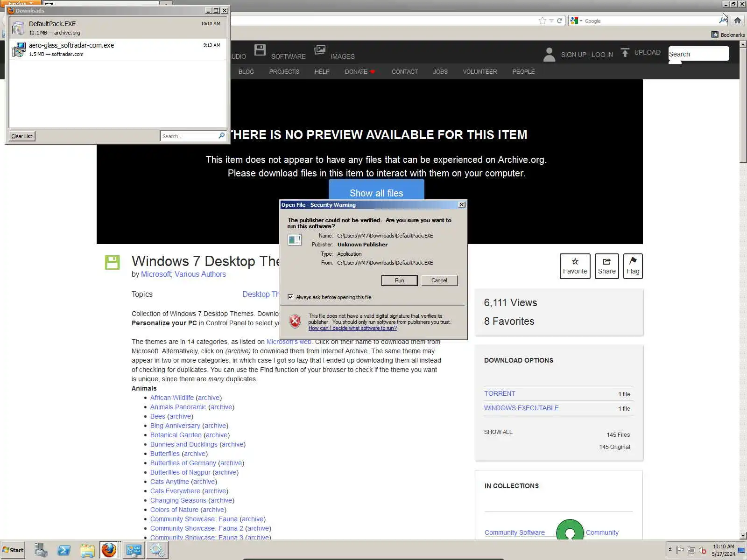Focus the Google search box in Firefox

[650, 21]
